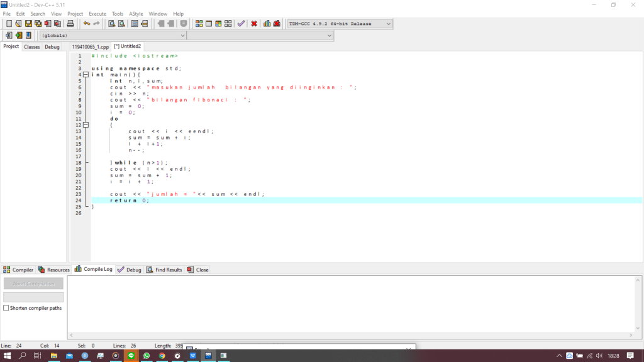Click the red X stop execution icon
This screenshot has height=362, width=644.
click(254, 24)
